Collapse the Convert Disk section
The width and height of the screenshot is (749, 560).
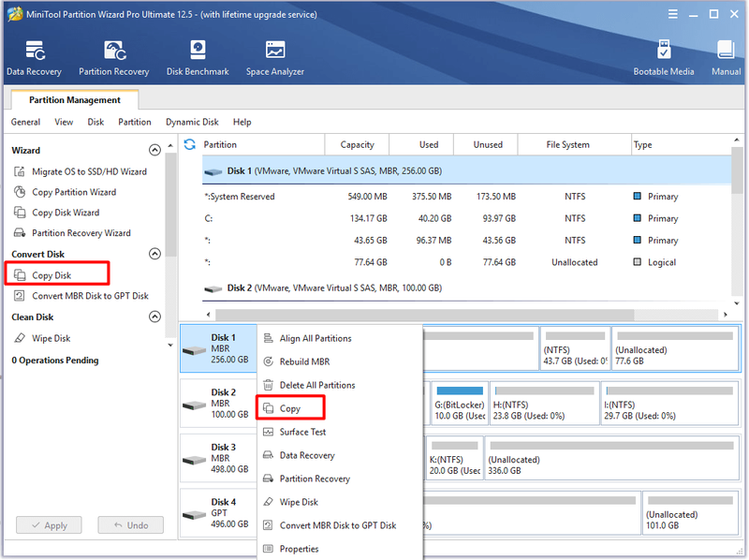154,254
